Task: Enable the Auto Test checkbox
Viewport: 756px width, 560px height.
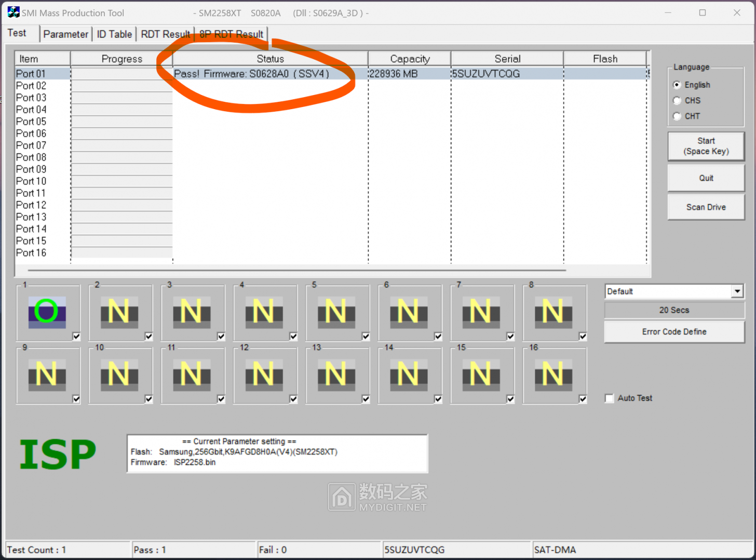Action: click(610, 398)
